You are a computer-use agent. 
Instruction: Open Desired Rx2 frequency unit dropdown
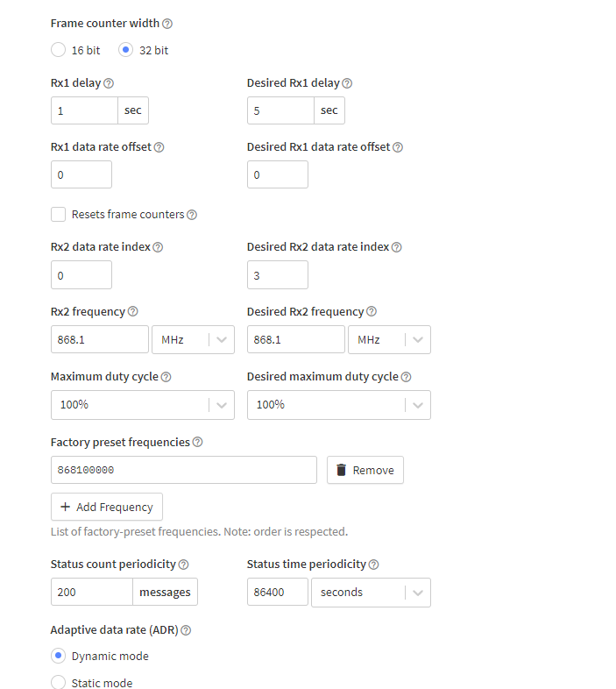[389, 339]
